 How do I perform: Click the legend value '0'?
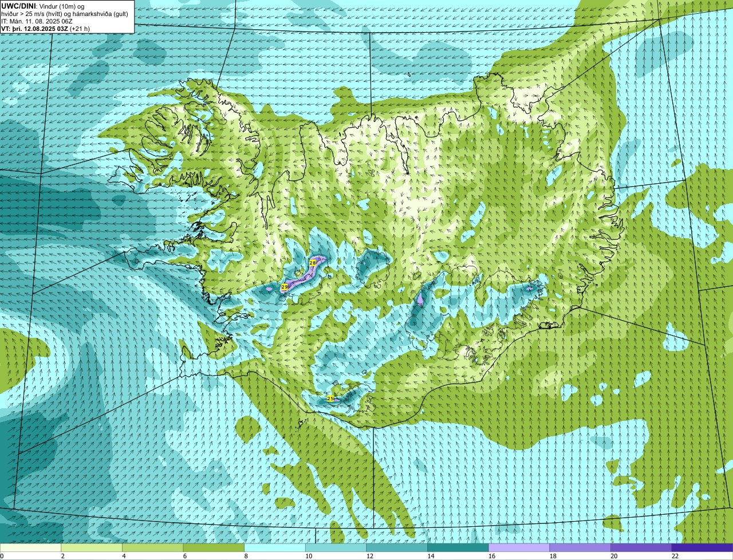[2, 556]
